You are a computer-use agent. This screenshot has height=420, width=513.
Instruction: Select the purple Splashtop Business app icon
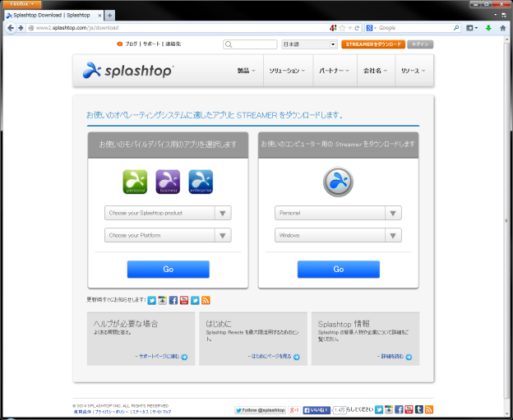pyautogui.click(x=168, y=182)
